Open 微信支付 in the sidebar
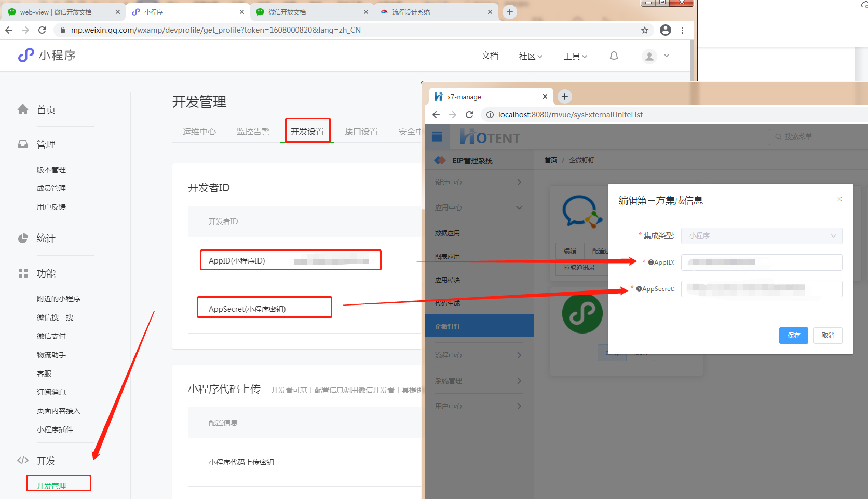Viewport: 868px width, 499px height. point(51,336)
